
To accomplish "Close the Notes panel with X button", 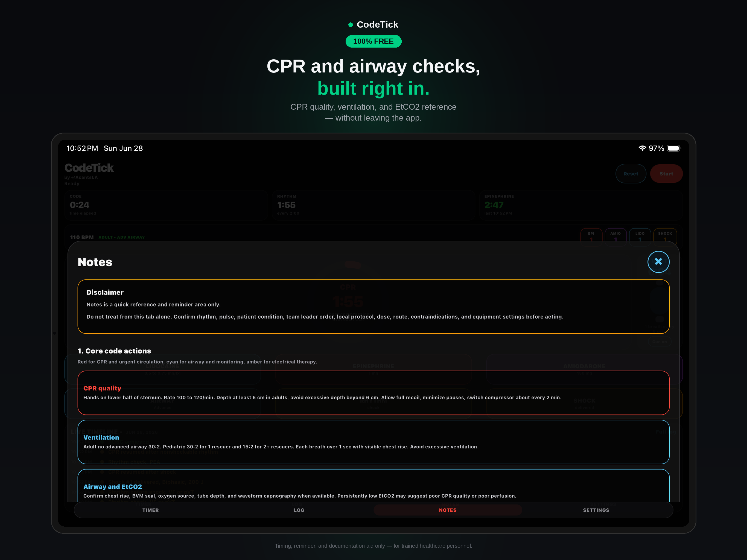I will [x=658, y=262].
